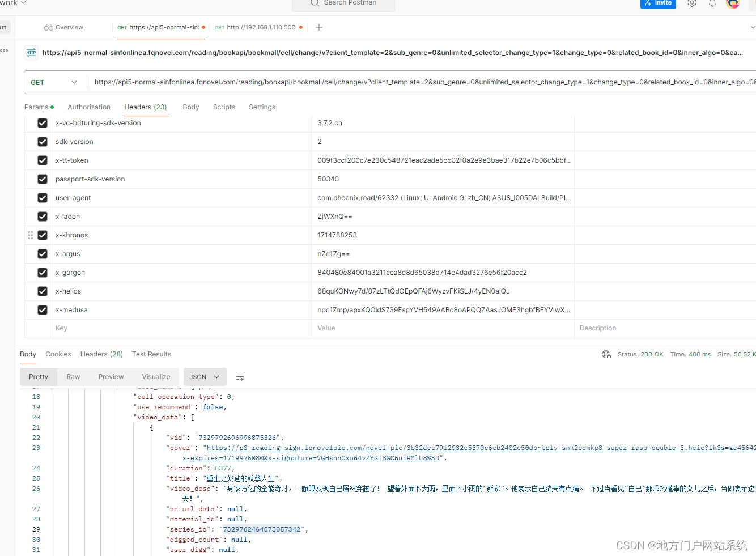The image size is (756, 556).
Task: Toggle the wrap lines icon
Action: [x=240, y=377]
